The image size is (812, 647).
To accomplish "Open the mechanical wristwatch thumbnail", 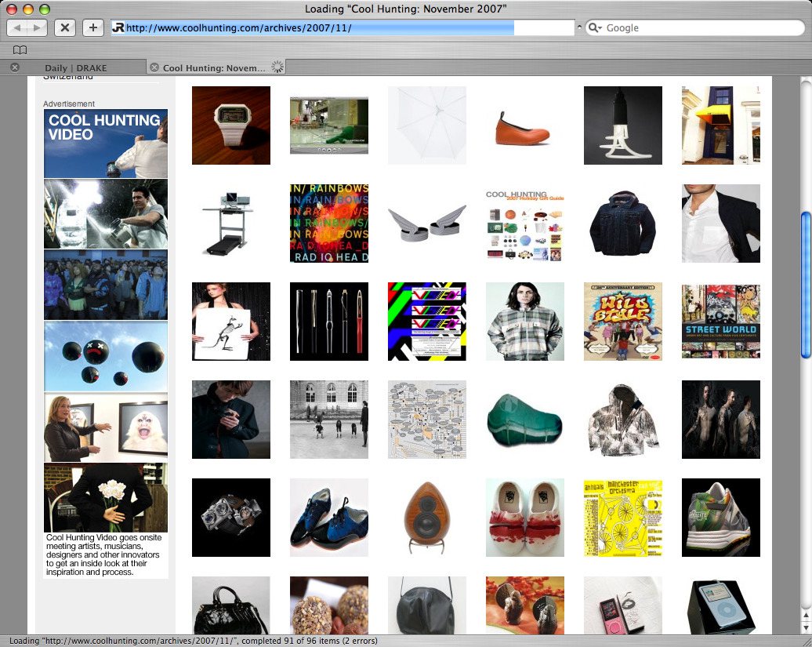I will tap(231, 518).
